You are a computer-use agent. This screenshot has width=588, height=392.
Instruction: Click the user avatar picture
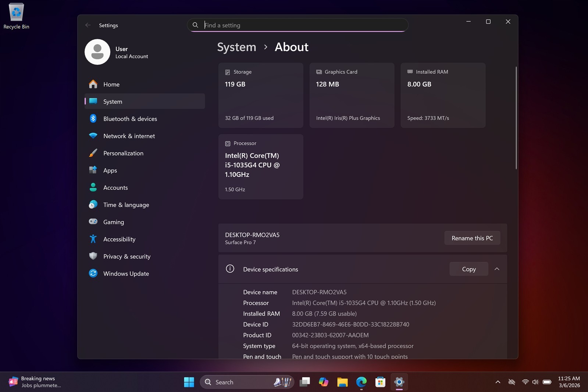click(97, 52)
